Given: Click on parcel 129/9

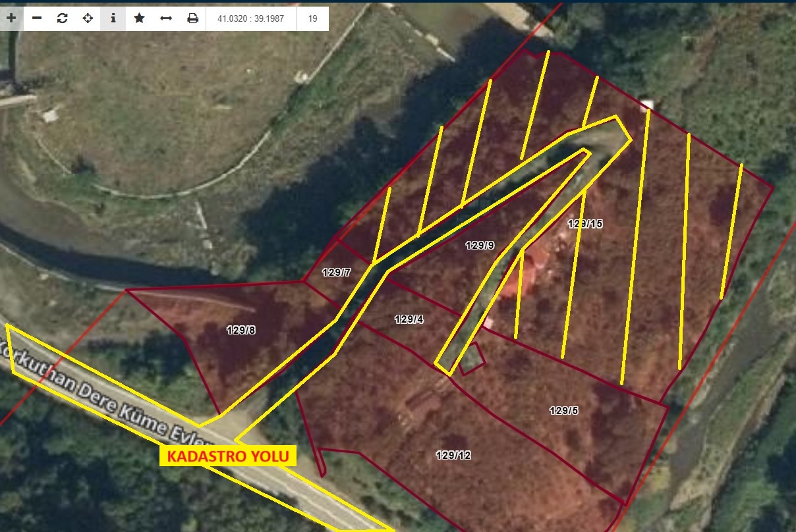Looking at the screenshot, I should [x=479, y=246].
